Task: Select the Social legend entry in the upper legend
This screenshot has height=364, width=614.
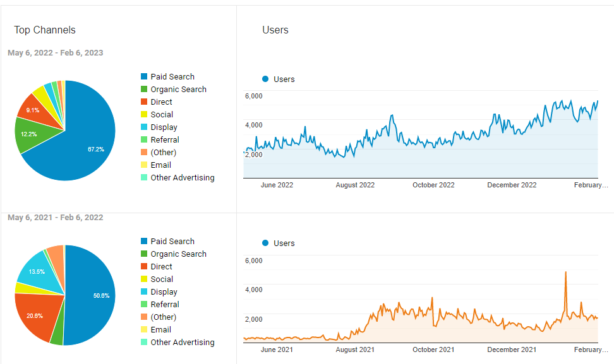Action: (162, 115)
